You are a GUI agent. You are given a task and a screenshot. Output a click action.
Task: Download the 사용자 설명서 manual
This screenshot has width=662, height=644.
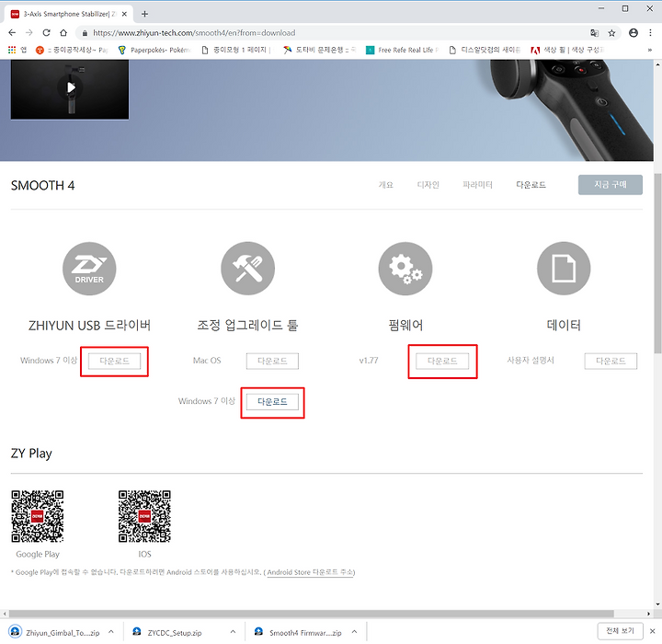[611, 361]
